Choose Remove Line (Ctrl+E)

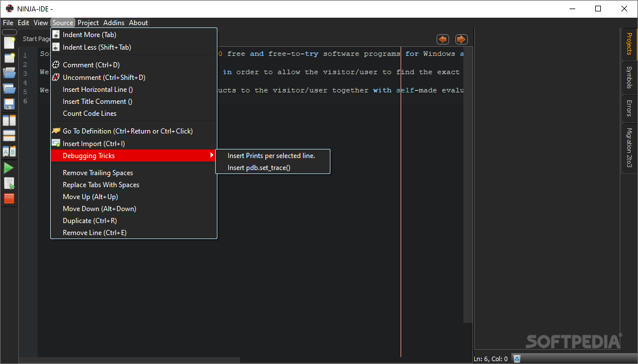(134, 233)
